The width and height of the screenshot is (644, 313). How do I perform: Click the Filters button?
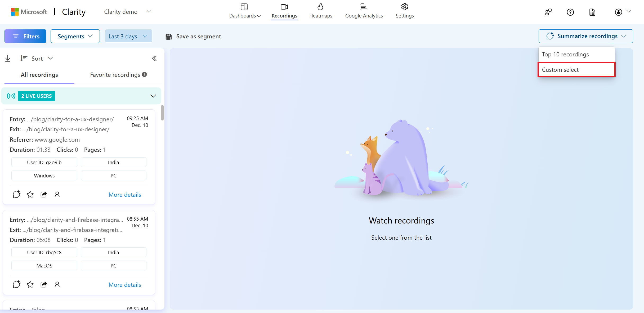pos(25,36)
